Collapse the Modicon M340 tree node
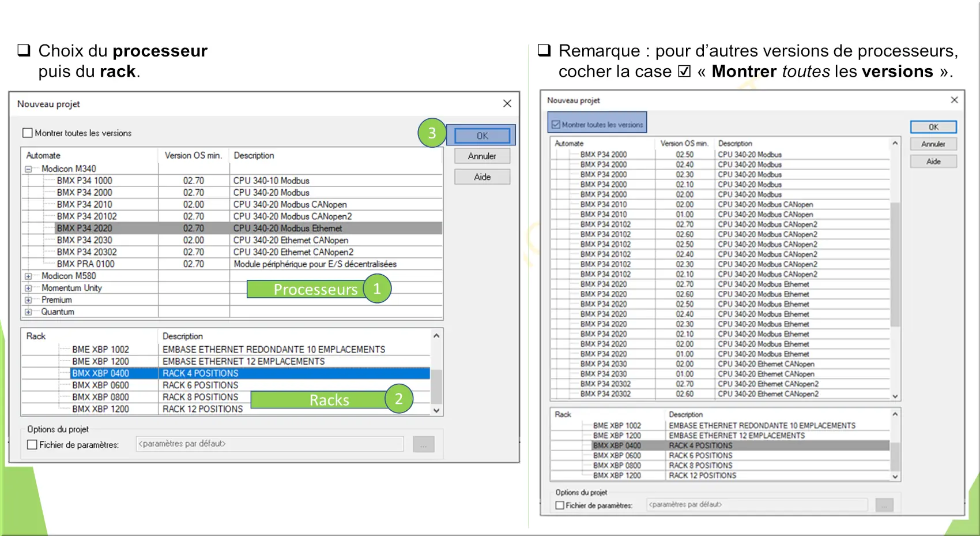The image size is (980, 536). pyautogui.click(x=28, y=169)
